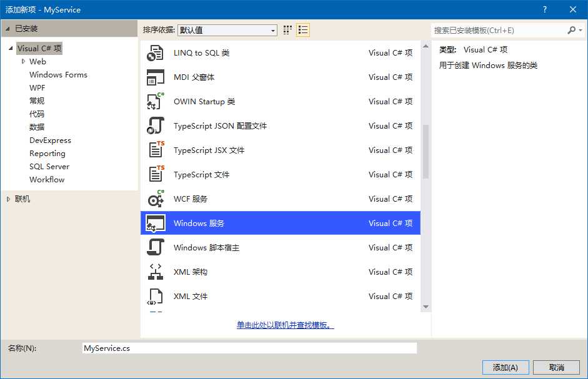588x379 pixels.
Task: Select TypeScript JSX 文件 text
Action: pos(209,150)
